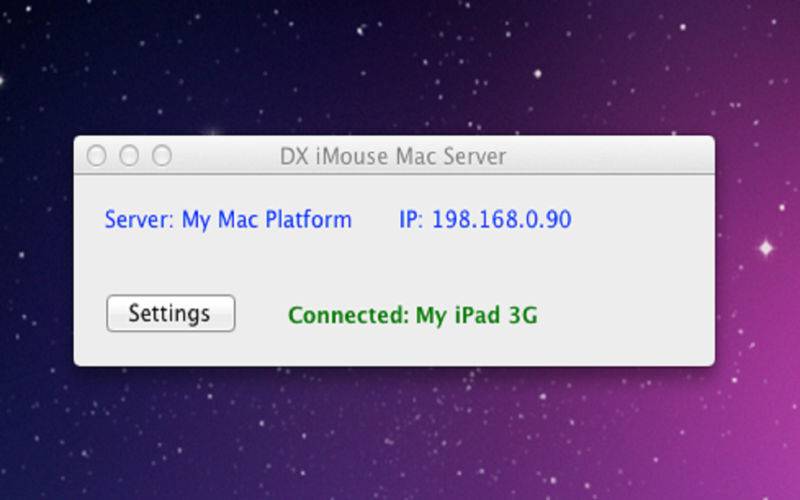
Task: Minimize the DX iMouse Mac Server window
Action: (x=129, y=156)
